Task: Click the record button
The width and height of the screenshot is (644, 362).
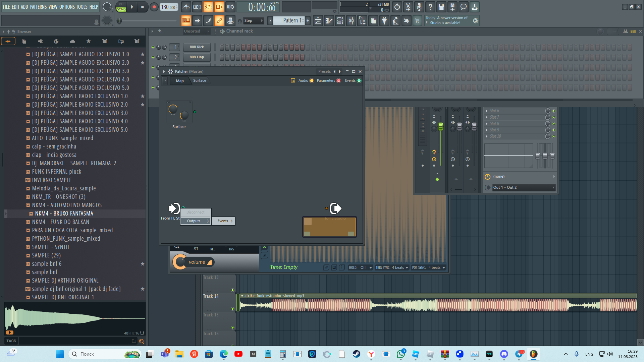Action: tap(154, 7)
